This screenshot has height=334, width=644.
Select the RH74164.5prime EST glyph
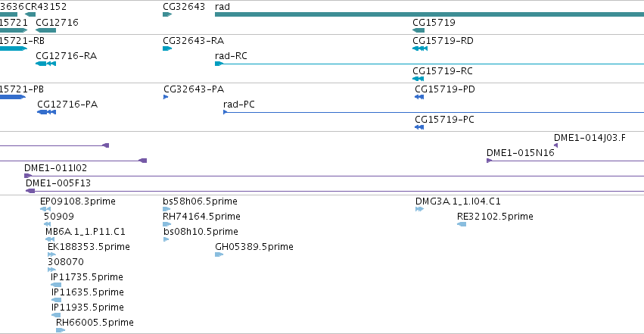click(x=166, y=224)
